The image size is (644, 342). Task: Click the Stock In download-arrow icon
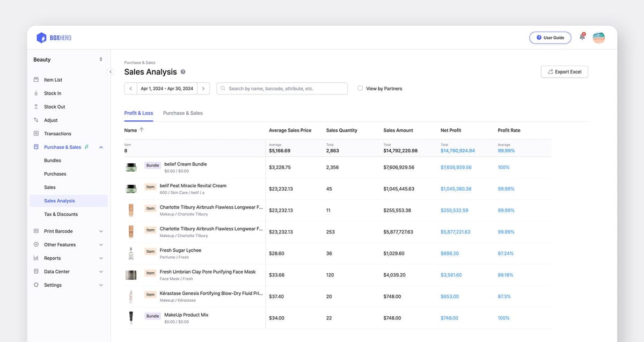point(35,92)
